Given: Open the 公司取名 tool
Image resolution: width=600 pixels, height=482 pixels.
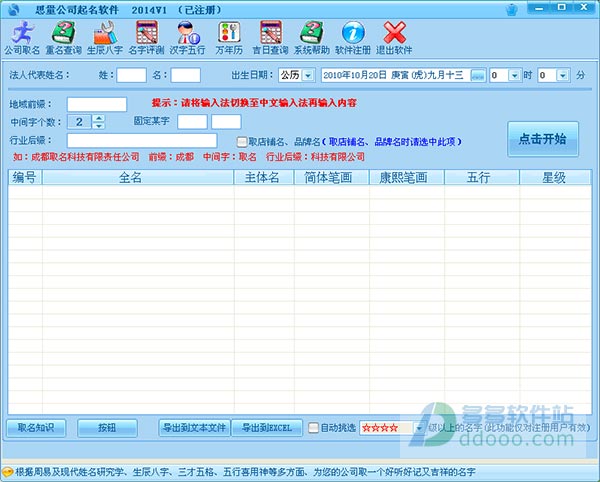Looking at the screenshot, I should tap(22, 37).
